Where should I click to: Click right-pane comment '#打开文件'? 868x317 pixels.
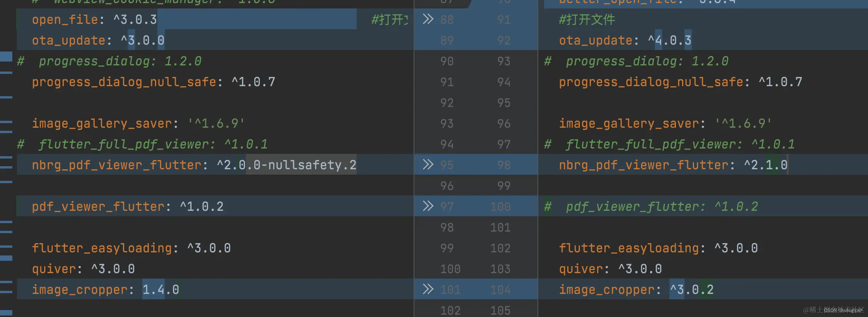pos(587,20)
